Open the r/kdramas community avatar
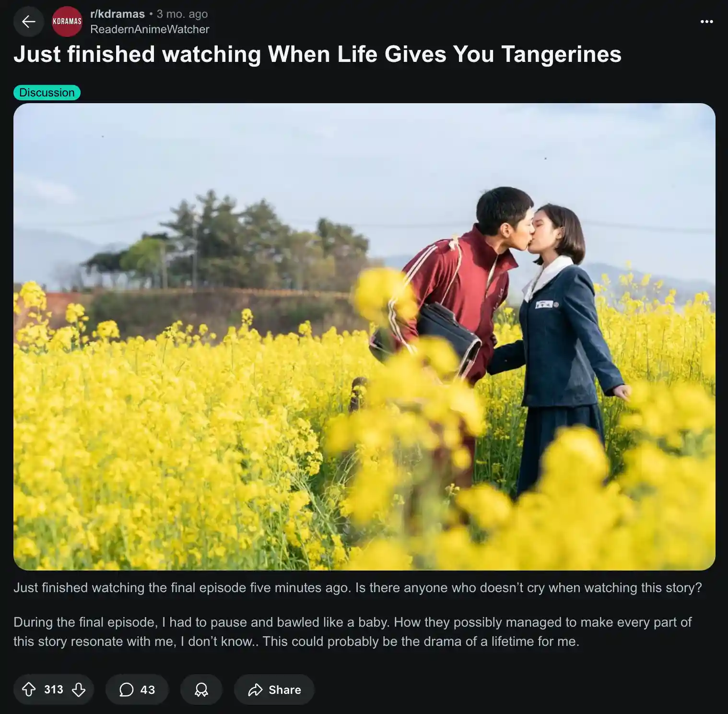The height and width of the screenshot is (714, 728). [x=67, y=22]
